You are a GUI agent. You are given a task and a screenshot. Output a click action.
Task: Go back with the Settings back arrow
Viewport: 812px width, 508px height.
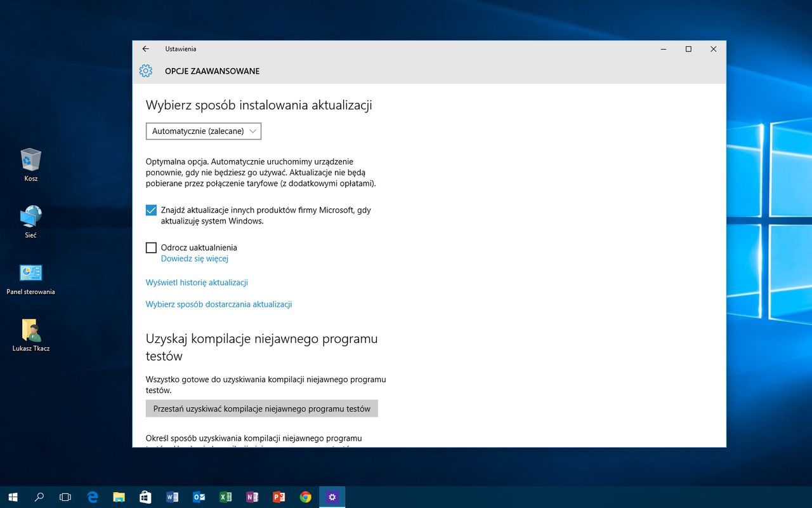coord(145,49)
